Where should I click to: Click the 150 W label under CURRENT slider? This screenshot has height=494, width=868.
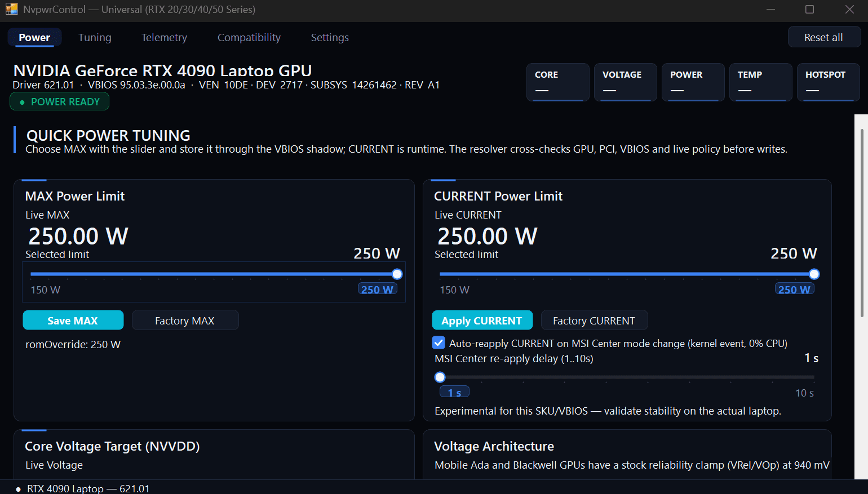pyautogui.click(x=454, y=290)
